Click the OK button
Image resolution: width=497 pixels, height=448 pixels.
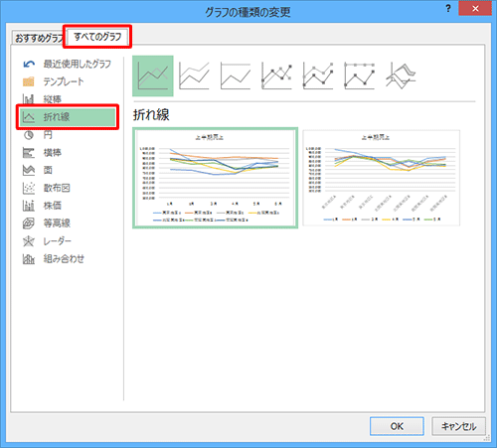(397, 426)
